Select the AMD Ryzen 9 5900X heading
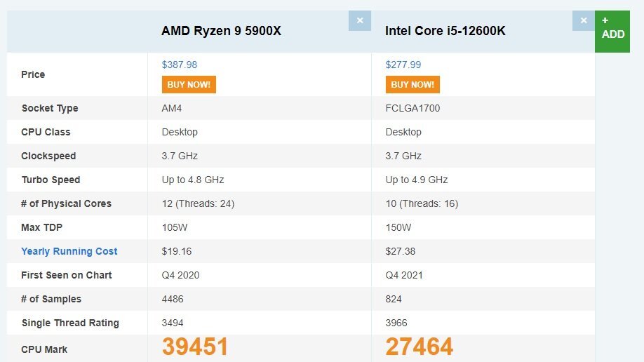This screenshot has height=362, width=644. click(222, 31)
